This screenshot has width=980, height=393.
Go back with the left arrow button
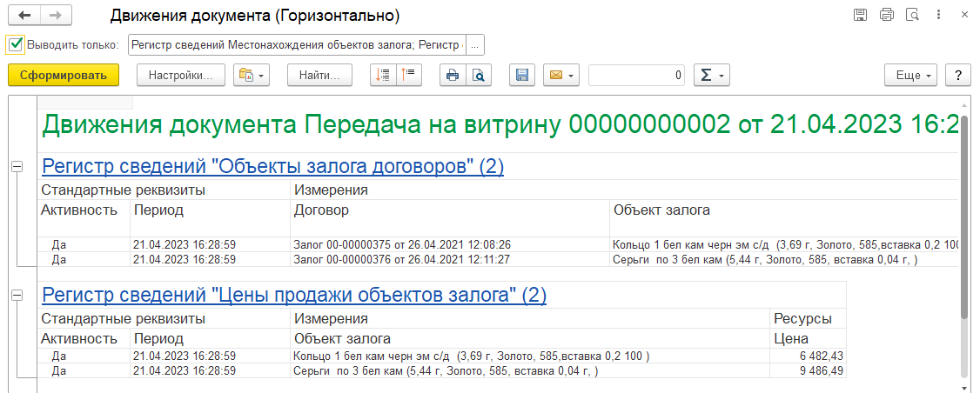pos(25,15)
